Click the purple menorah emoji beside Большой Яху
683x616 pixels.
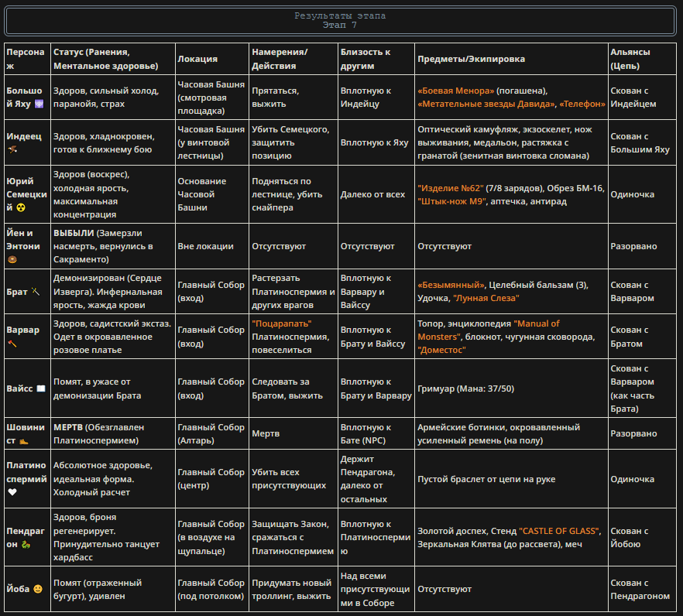(39, 104)
